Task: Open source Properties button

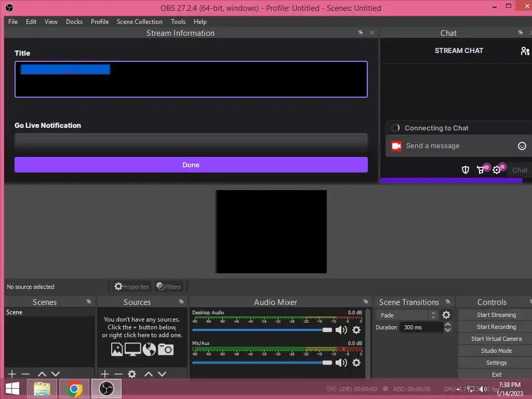Action: point(131,287)
